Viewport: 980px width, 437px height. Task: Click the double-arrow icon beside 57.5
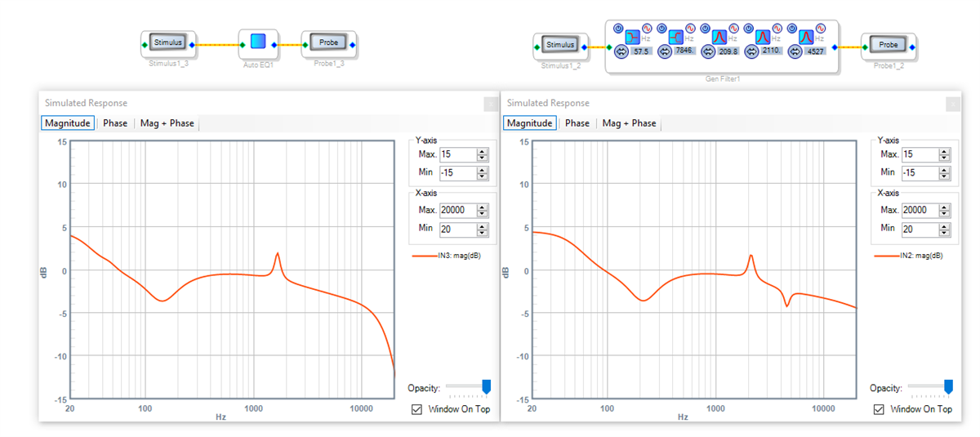click(621, 51)
